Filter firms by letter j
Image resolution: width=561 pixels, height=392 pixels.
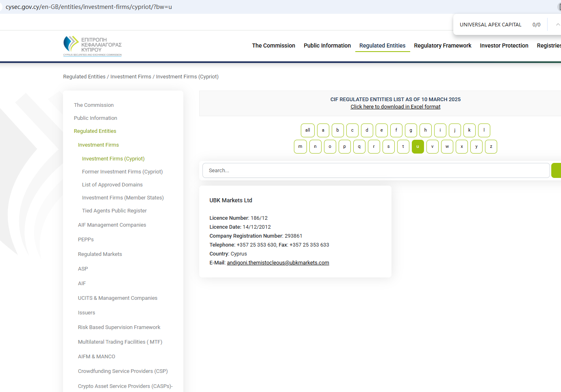pyautogui.click(x=455, y=130)
